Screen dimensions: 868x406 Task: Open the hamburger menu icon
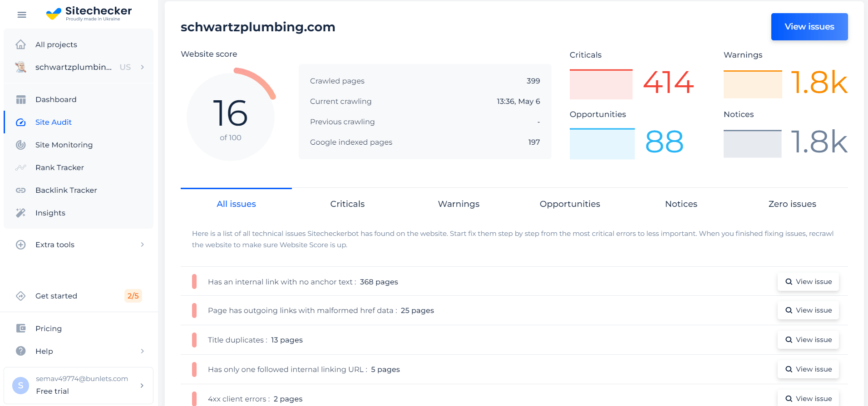22,15
